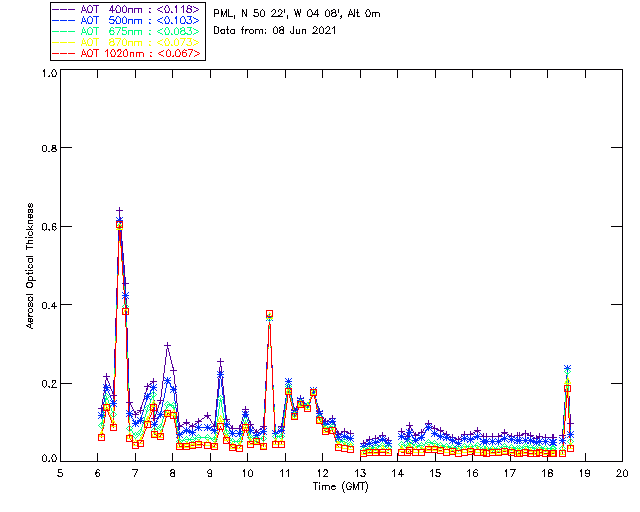Click the blue star marker peak at 18.5h
The width and height of the screenshot is (640, 512).
(x=567, y=368)
